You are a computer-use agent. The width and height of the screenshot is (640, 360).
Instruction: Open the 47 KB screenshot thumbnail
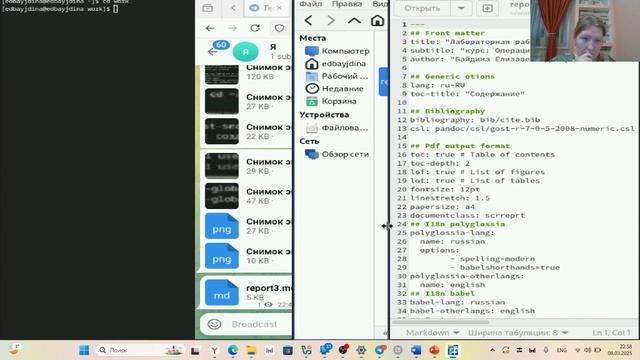(x=222, y=196)
